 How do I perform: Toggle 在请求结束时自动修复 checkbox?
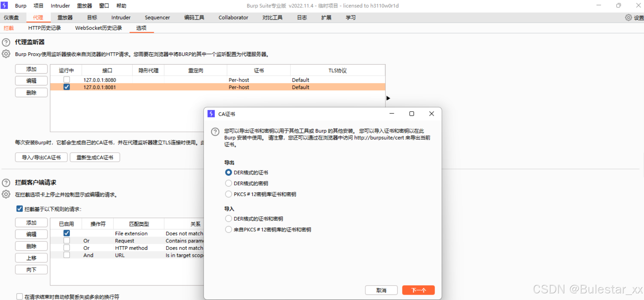click(x=20, y=297)
